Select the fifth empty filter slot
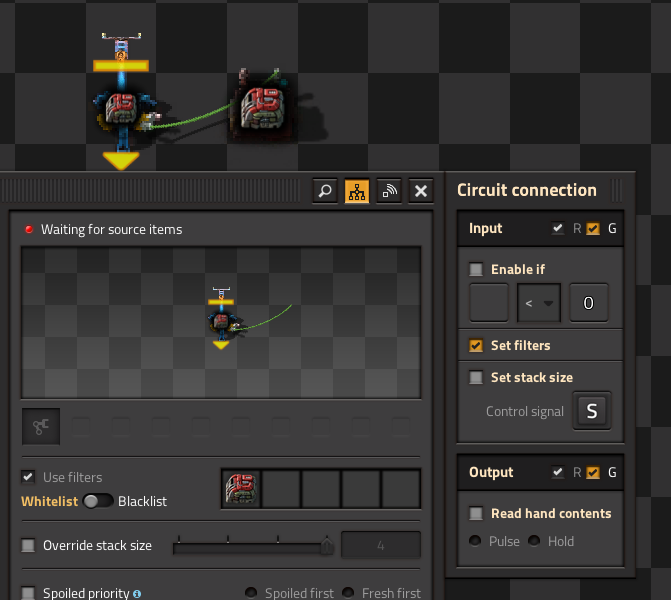The height and width of the screenshot is (600, 671). point(401,489)
